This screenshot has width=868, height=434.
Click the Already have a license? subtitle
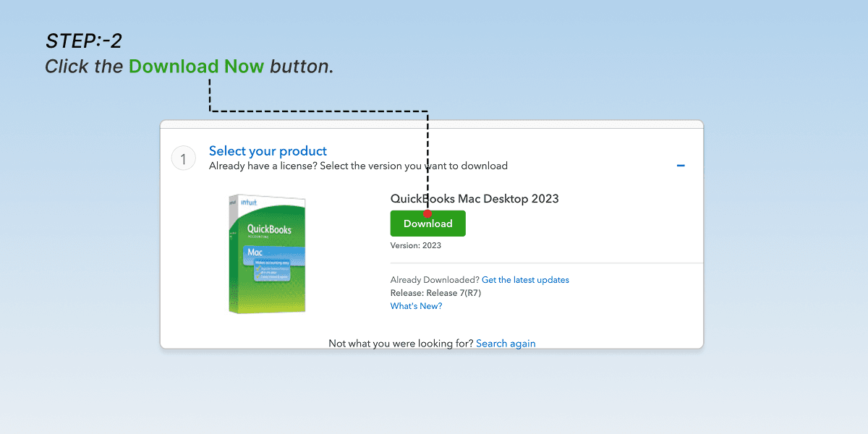357,166
